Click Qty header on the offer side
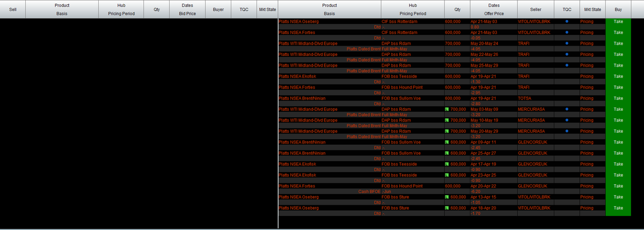 [457, 9]
